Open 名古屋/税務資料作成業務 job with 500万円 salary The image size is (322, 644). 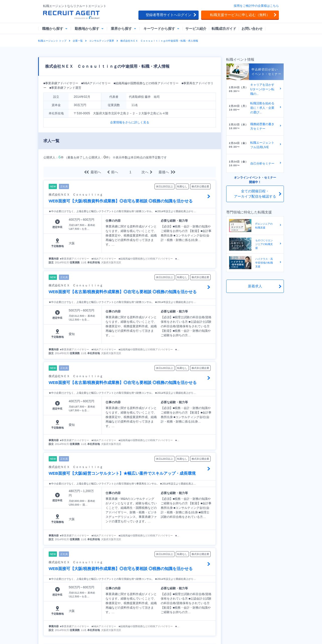pos(122,292)
